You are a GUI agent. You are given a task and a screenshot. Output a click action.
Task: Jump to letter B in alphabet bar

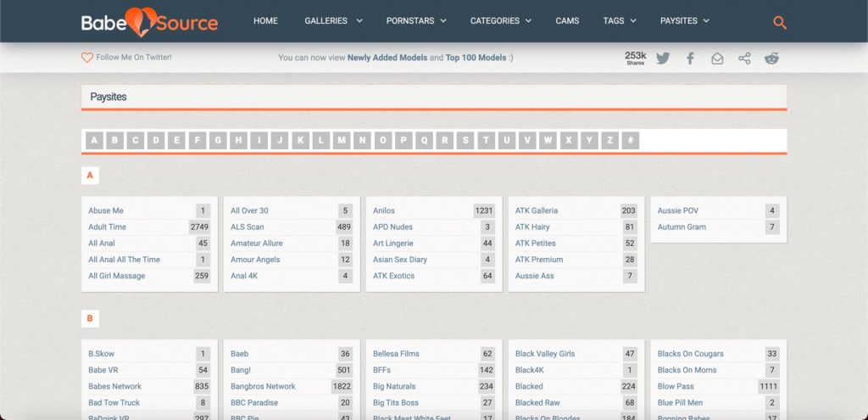click(114, 140)
